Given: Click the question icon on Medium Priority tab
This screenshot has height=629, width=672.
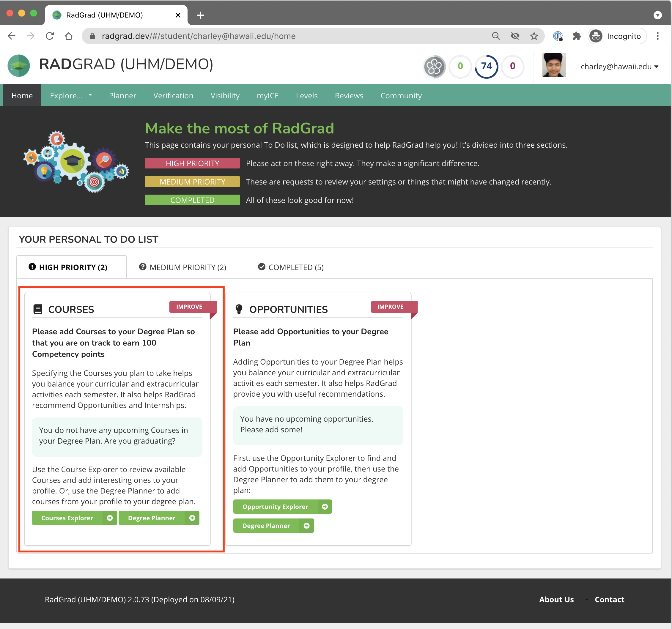Looking at the screenshot, I should tap(143, 267).
